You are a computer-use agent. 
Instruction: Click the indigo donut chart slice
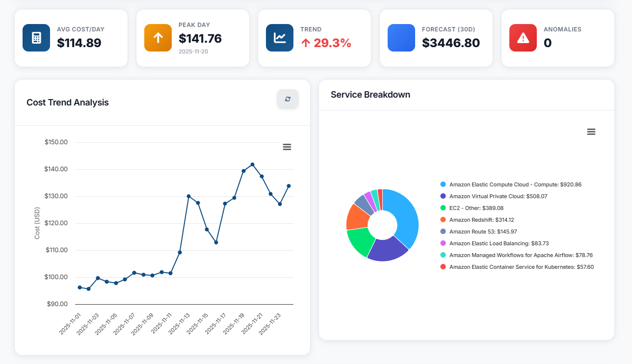point(386,249)
